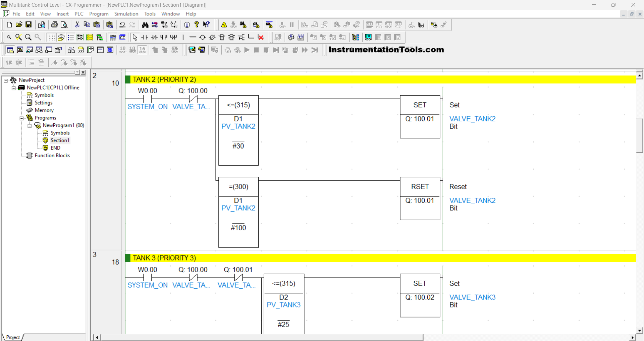Select the RSET Q:100.01 instruction box
Screen dimensions: 644x341
pyautogui.click(x=420, y=198)
